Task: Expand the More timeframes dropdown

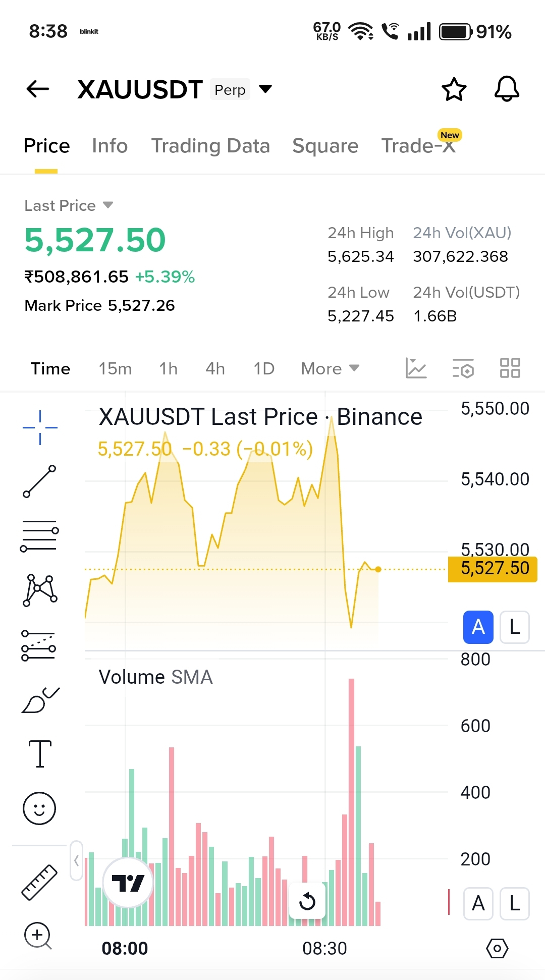Action: pyautogui.click(x=330, y=369)
